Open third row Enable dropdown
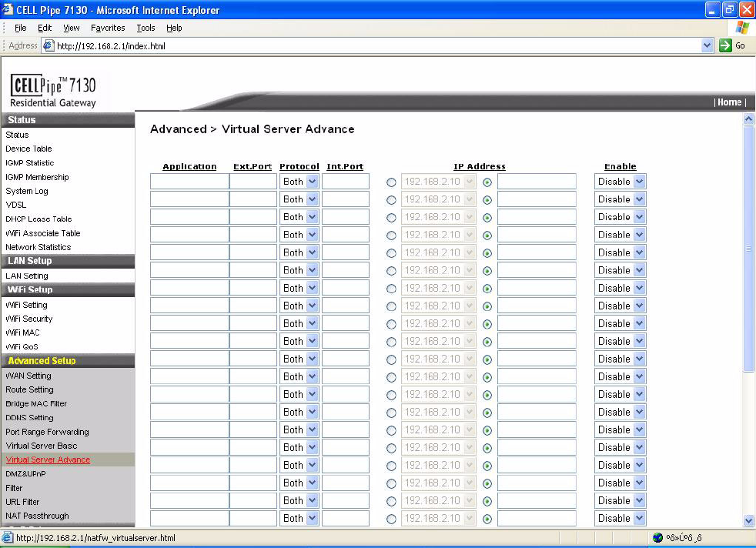The width and height of the screenshot is (756, 548). [620, 217]
